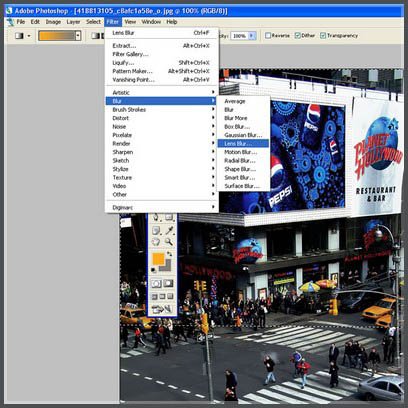Open the Window menu
Viewport: 408px width, 408px height.
(151, 22)
